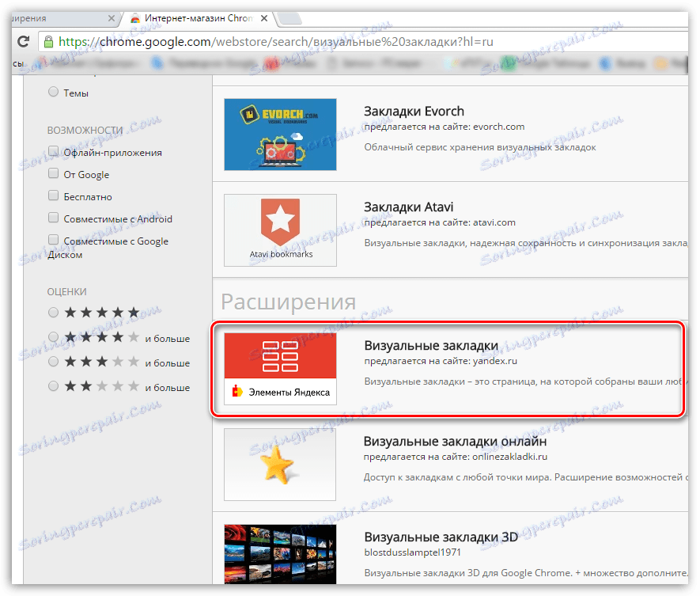The width and height of the screenshot is (700, 596).
Task: Open a new tab with the new-tab button
Action: (289, 19)
